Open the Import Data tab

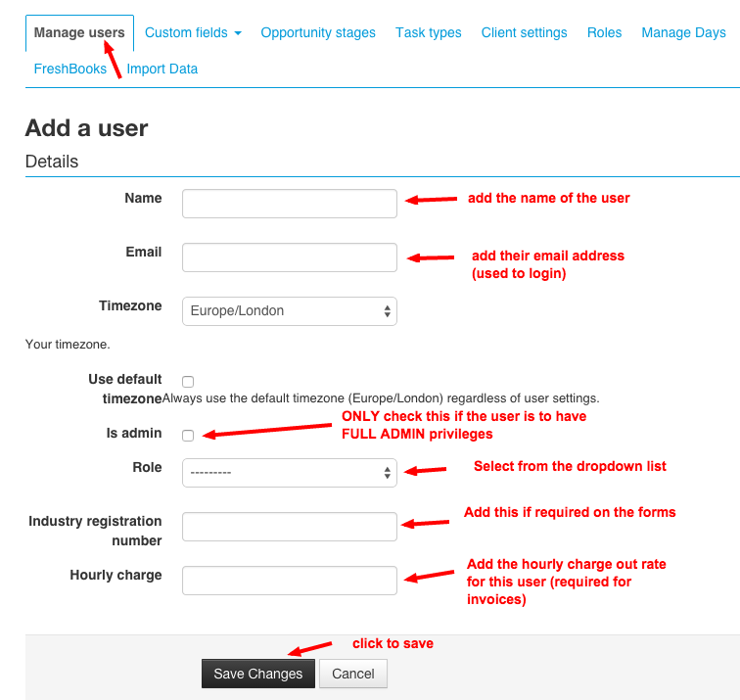pos(162,69)
